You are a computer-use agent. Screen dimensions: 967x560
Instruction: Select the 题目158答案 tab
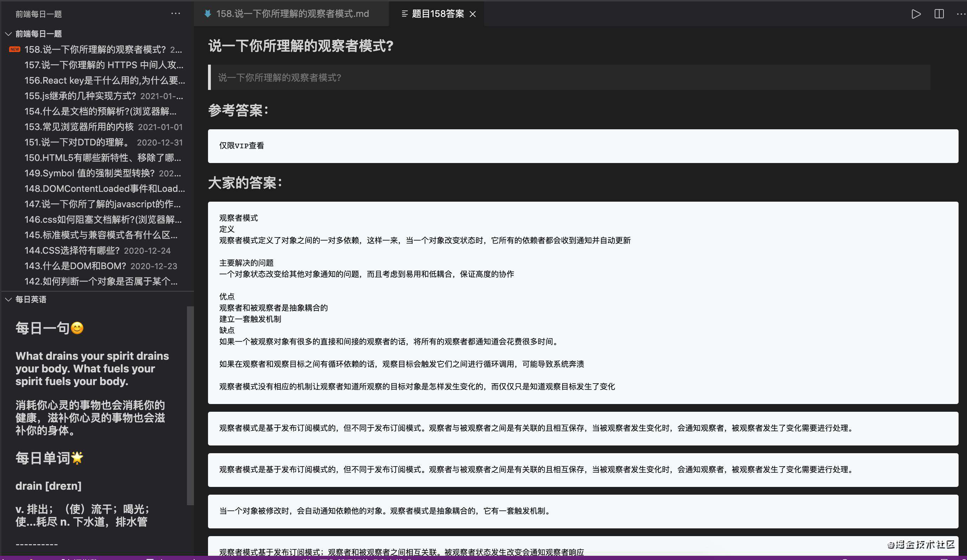[x=437, y=14]
